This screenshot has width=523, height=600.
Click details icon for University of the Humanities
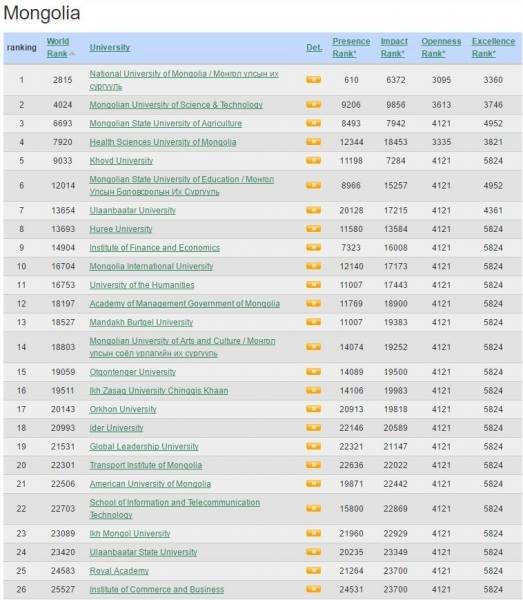(x=313, y=285)
